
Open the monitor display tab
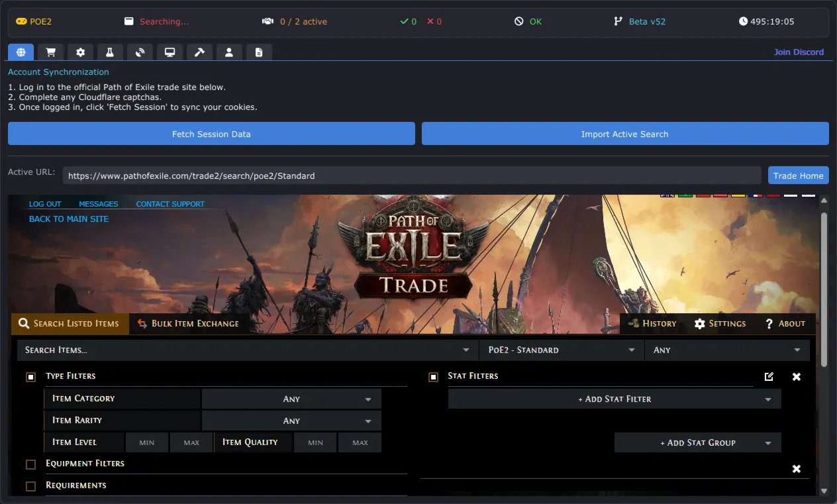(170, 52)
